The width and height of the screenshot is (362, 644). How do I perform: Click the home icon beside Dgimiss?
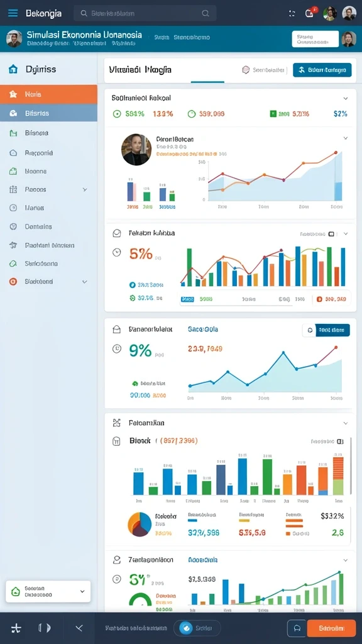pos(13,69)
